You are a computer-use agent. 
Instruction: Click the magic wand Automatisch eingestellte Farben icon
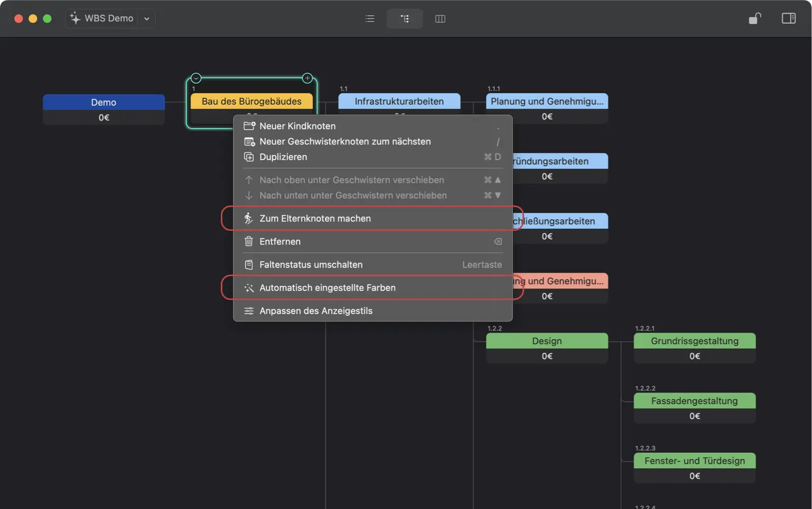249,288
